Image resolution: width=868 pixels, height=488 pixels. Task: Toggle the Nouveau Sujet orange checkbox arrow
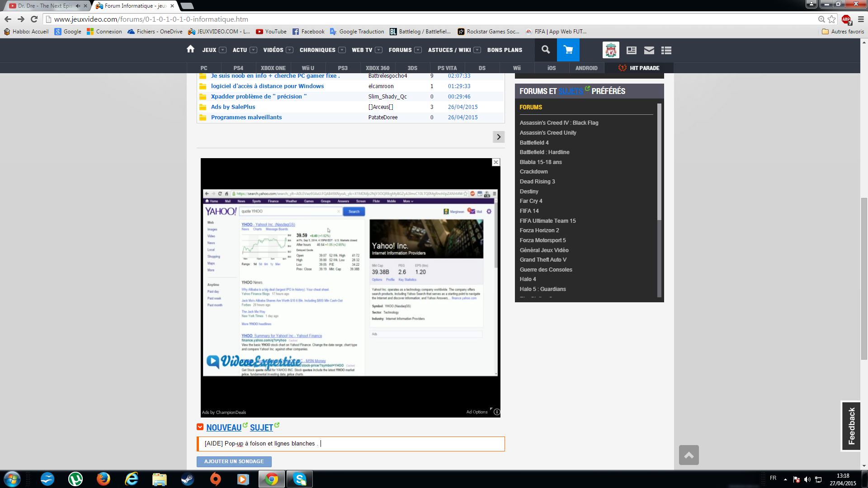tap(200, 427)
